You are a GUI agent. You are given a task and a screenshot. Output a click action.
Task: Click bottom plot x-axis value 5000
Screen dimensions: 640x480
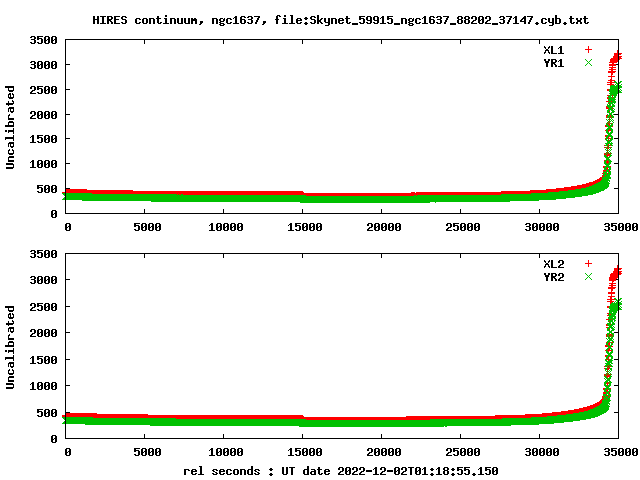(147, 452)
